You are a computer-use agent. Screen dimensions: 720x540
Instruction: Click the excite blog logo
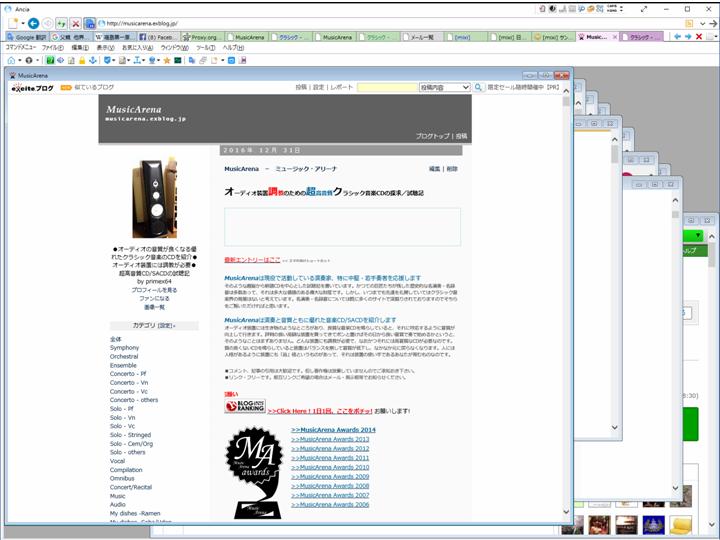click(33, 87)
